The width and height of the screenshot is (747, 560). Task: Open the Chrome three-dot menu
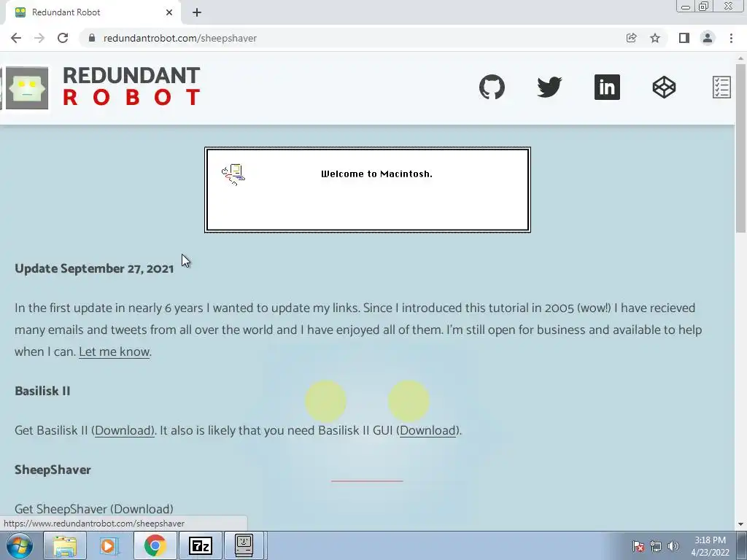click(731, 38)
